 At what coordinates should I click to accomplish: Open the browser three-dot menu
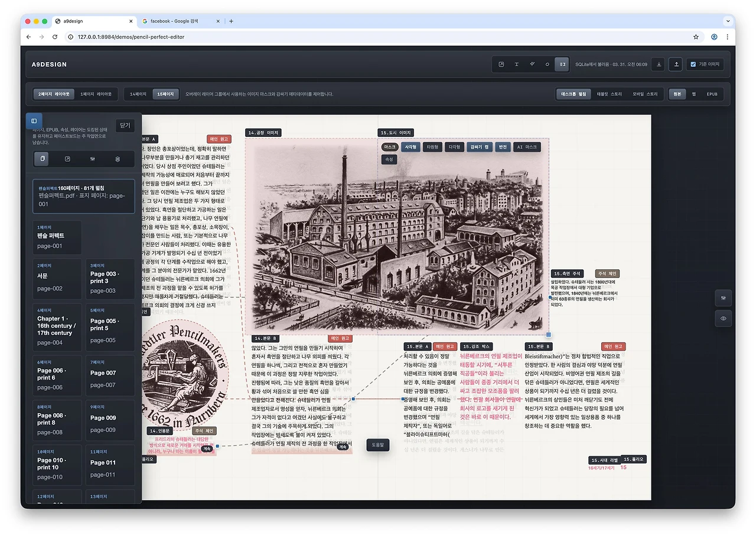click(727, 37)
